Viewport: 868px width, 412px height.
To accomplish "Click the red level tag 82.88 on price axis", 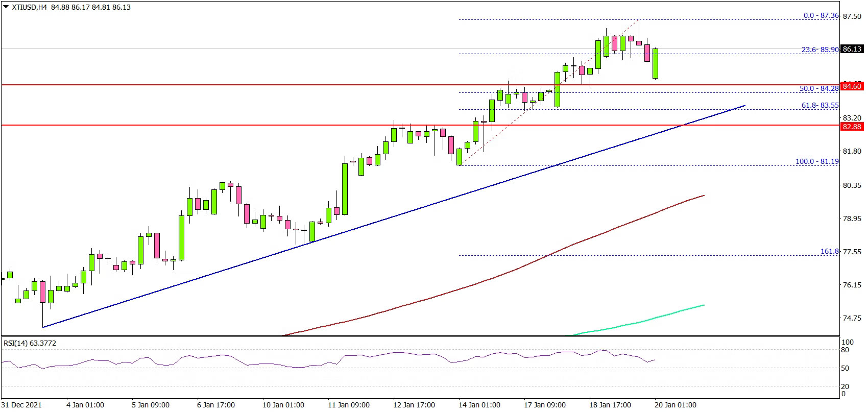I will (x=852, y=126).
